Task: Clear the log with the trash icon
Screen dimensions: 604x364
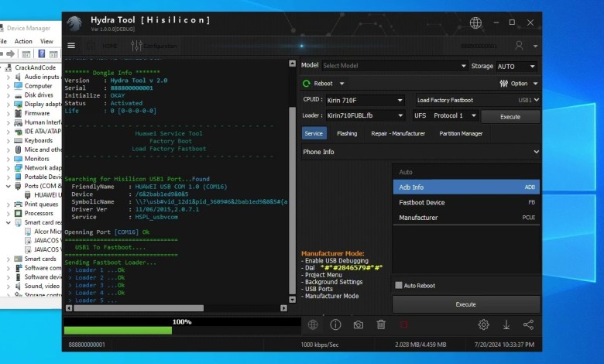Action: (381, 325)
